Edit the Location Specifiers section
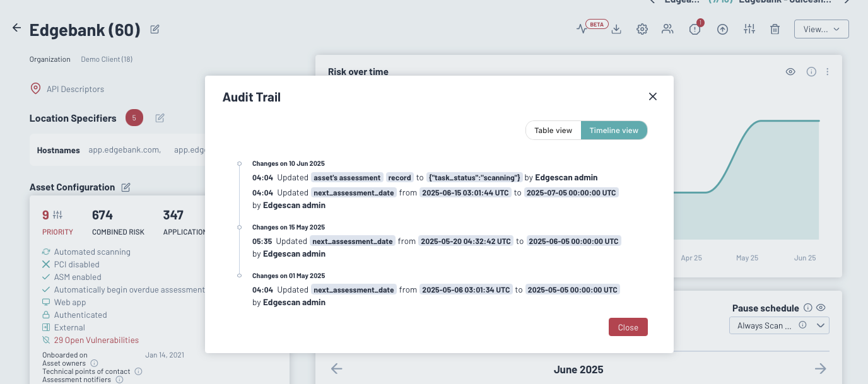 pyautogui.click(x=160, y=118)
